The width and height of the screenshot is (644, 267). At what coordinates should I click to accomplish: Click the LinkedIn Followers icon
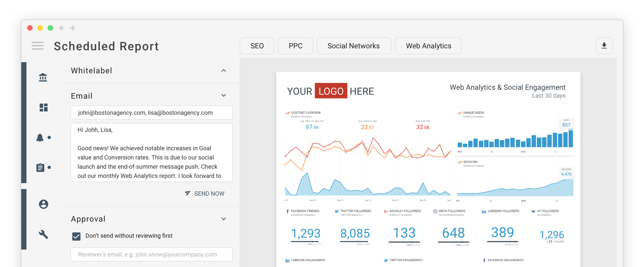[x=484, y=211]
